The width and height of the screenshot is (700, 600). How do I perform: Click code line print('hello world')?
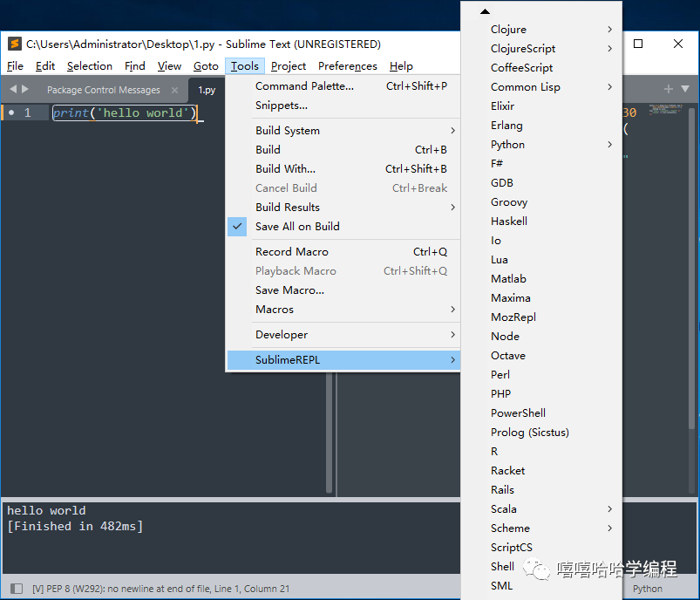coord(125,112)
